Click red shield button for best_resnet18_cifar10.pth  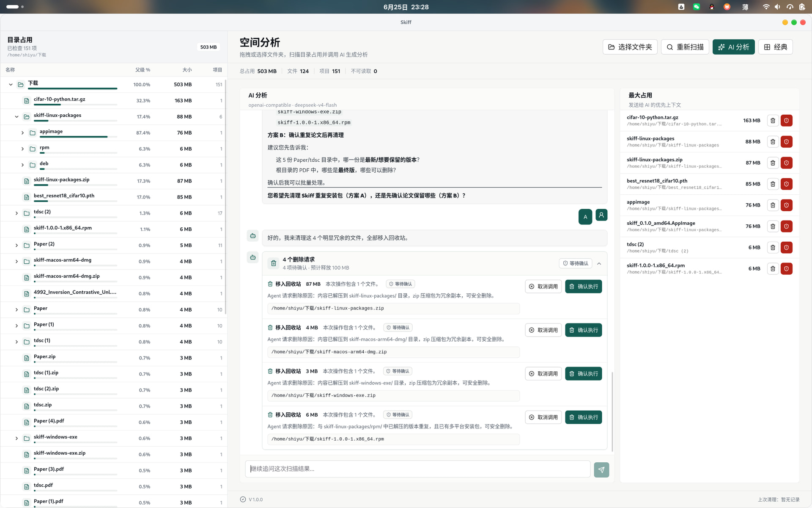(786, 184)
